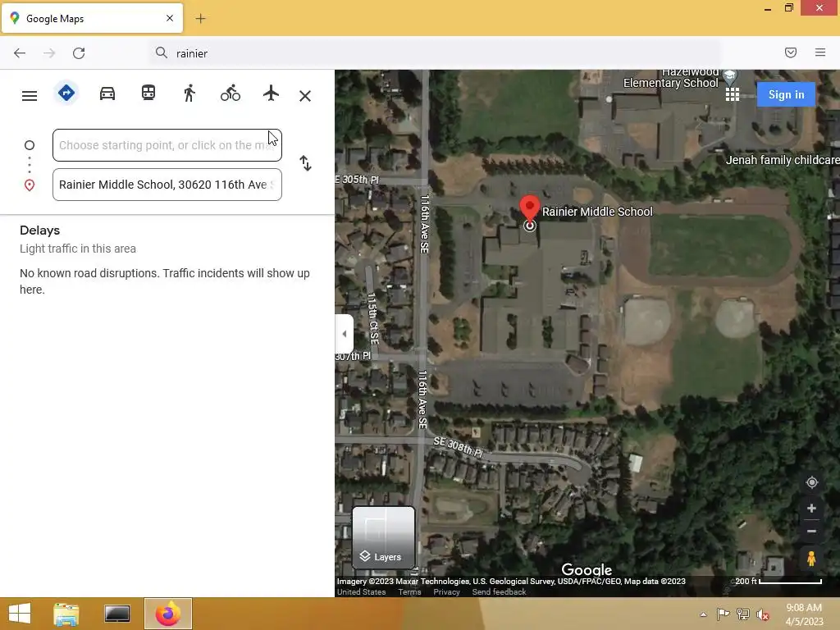Click the Sign in button
This screenshot has height=630, width=840.
click(786, 94)
